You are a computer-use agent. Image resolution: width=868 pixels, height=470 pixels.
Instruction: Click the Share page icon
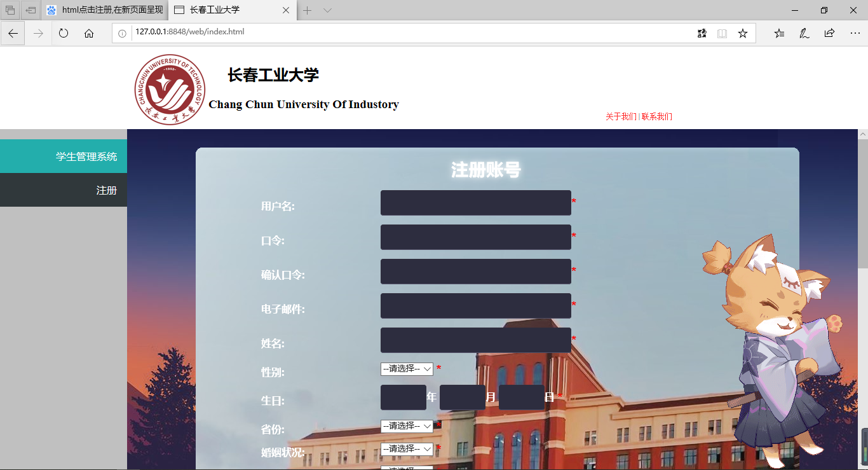829,33
